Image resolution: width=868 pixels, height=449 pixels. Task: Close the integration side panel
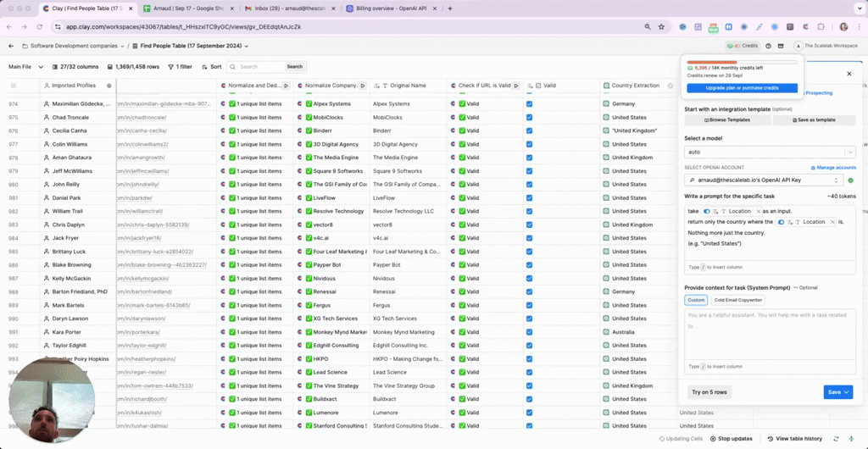point(849,74)
